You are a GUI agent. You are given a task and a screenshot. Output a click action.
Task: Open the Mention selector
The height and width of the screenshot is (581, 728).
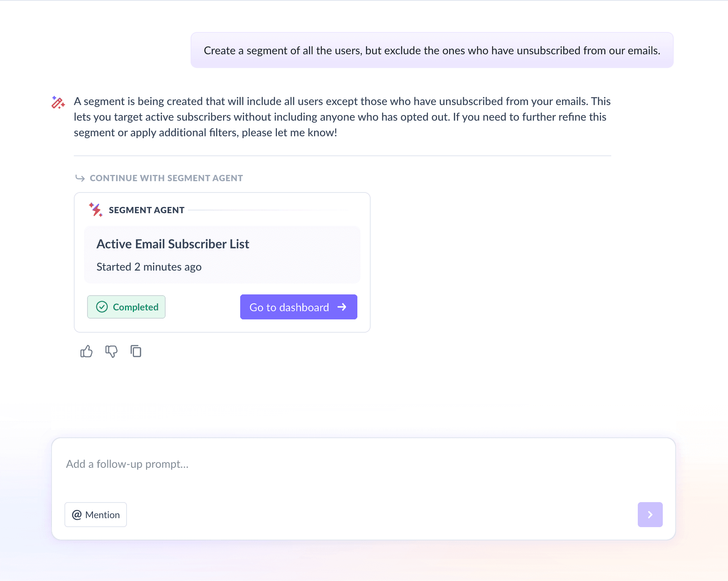[95, 515]
